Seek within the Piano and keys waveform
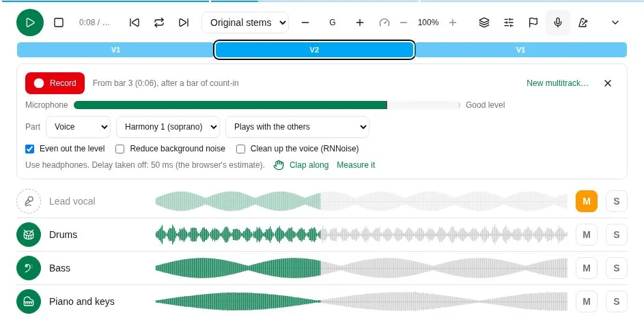This screenshot has height=326, width=644. coord(361,301)
